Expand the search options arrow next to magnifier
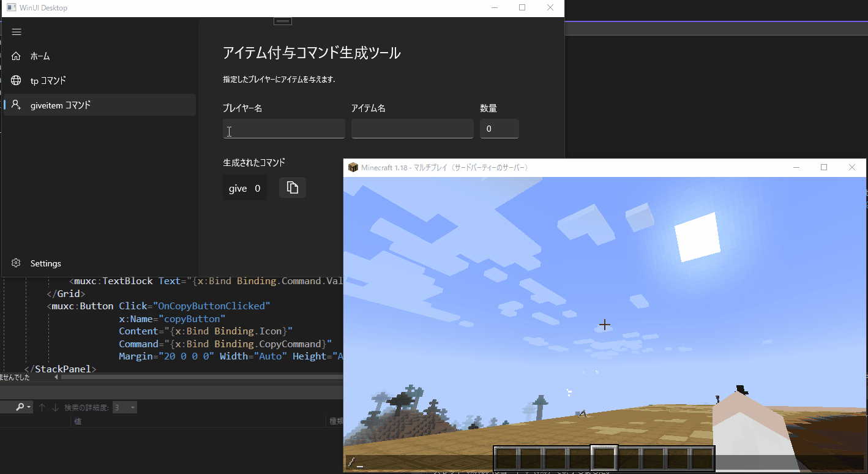 pyautogui.click(x=29, y=407)
